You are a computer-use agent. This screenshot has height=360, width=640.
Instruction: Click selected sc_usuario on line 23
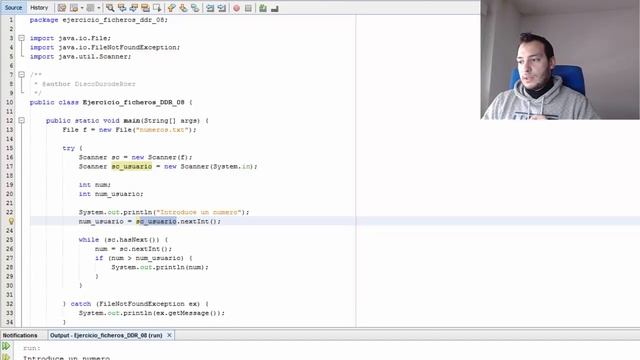click(x=156, y=221)
